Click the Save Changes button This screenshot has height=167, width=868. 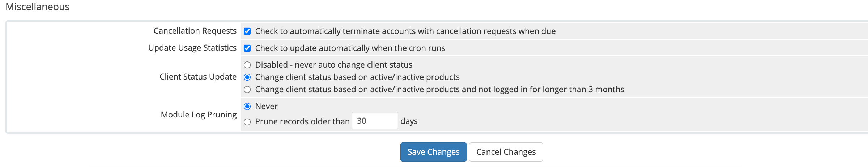click(433, 152)
